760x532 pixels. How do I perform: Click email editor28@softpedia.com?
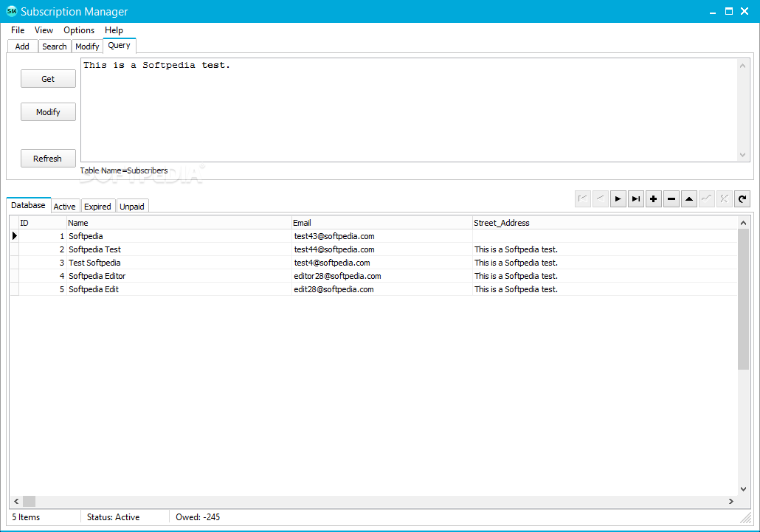coord(337,276)
